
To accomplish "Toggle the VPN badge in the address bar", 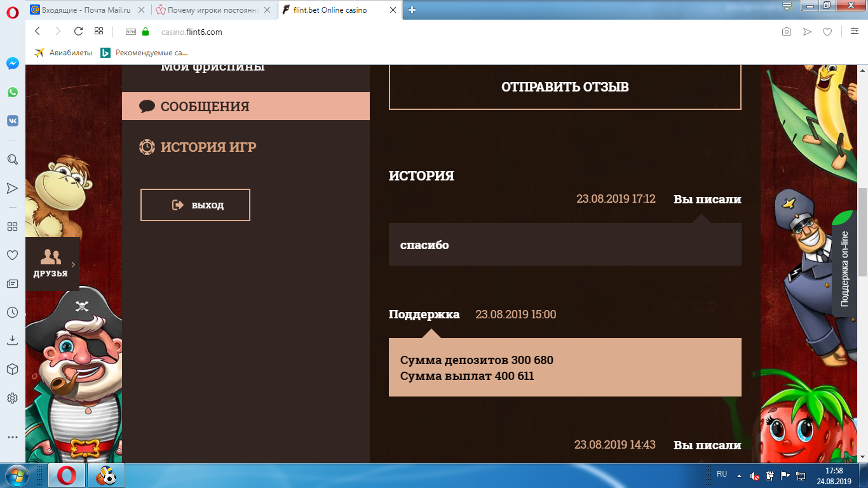I will (x=131, y=32).
